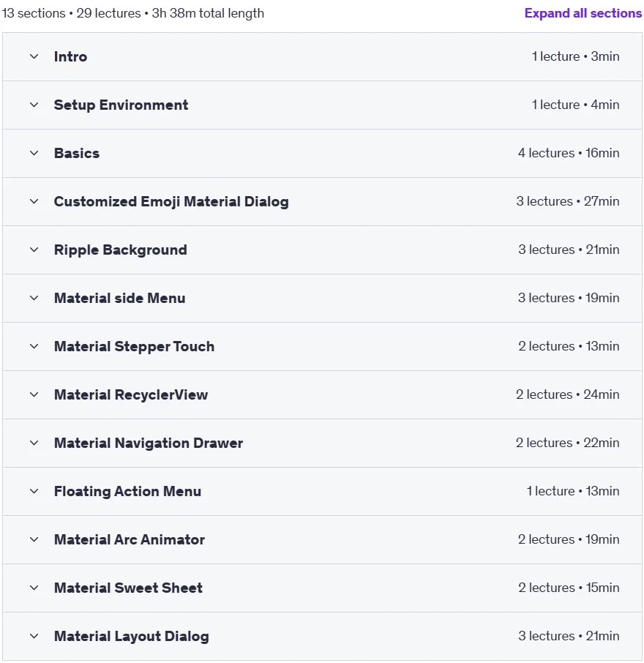Click chevron beside Material Layout Dialog

[34, 637]
